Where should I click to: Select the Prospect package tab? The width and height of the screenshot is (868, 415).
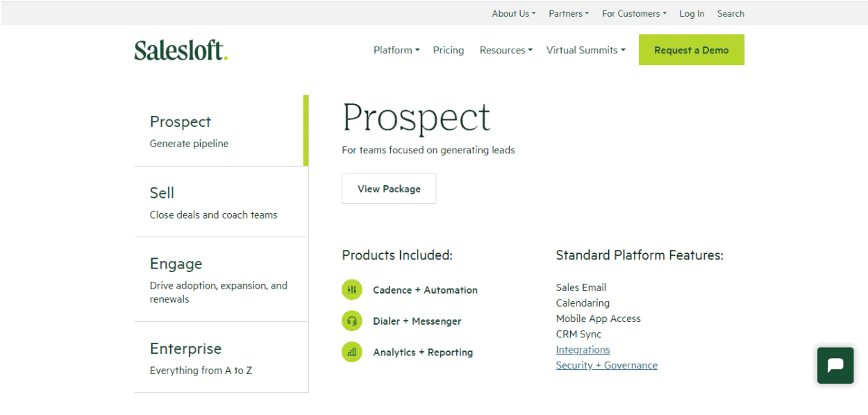(x=221, y=130)
